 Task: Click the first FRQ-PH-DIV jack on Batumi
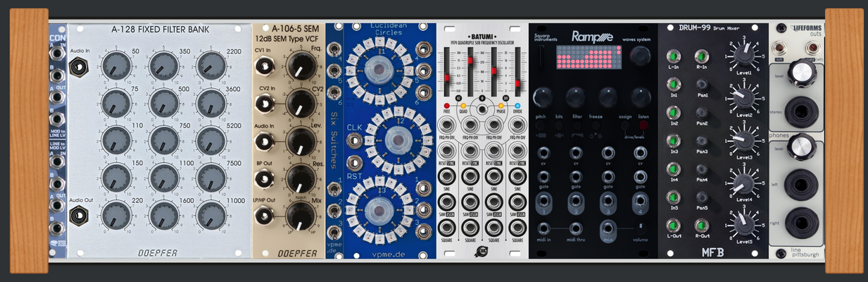coord(448,126)
